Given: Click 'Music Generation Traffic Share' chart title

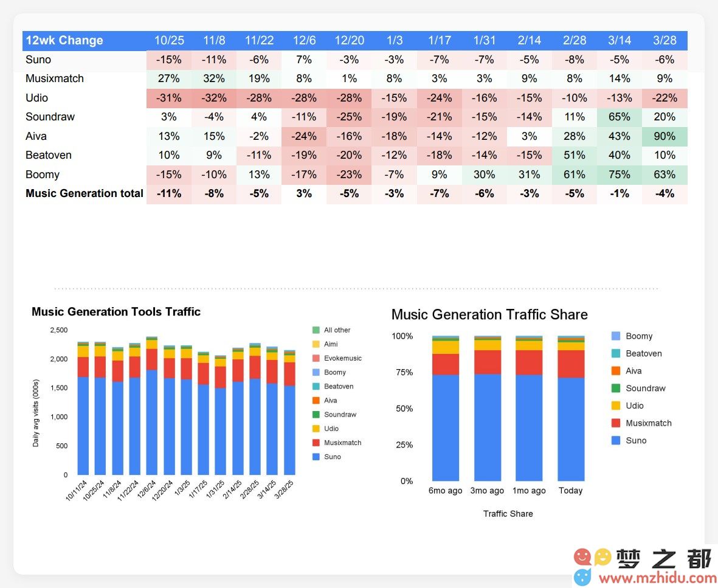Looking at the screenshot, I should click(489, 314).
